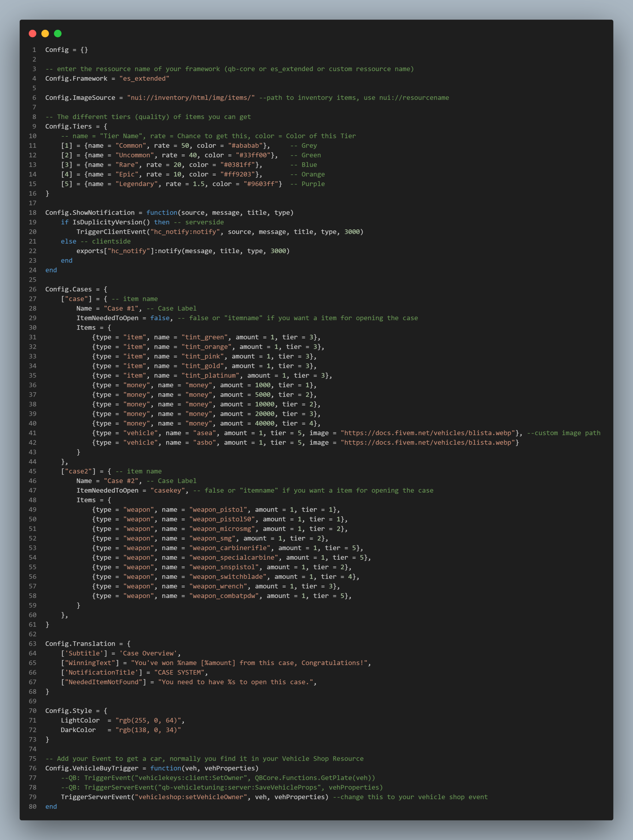
Task: Click the function keyword in Config.ShowNotification
Action: tap(162, 213)
